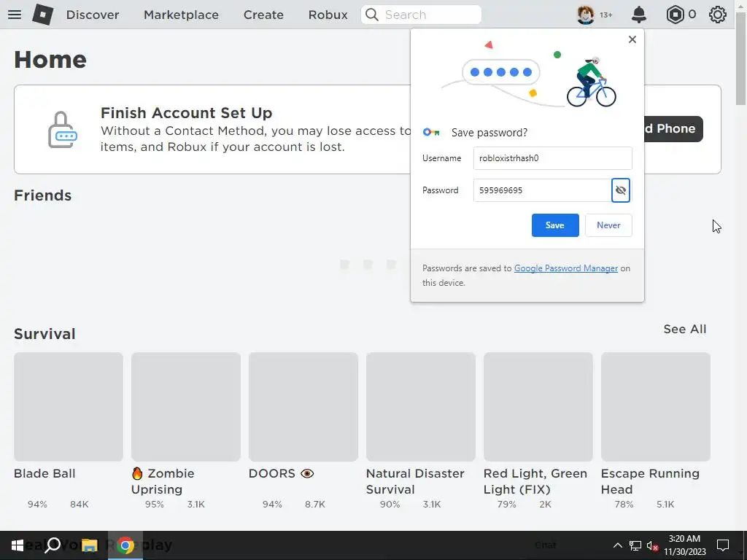Image resolution: width=747 pixels, height=560 pixels.
Task: Click the magnifier icon in search box
Action: (x=372, y=15)
